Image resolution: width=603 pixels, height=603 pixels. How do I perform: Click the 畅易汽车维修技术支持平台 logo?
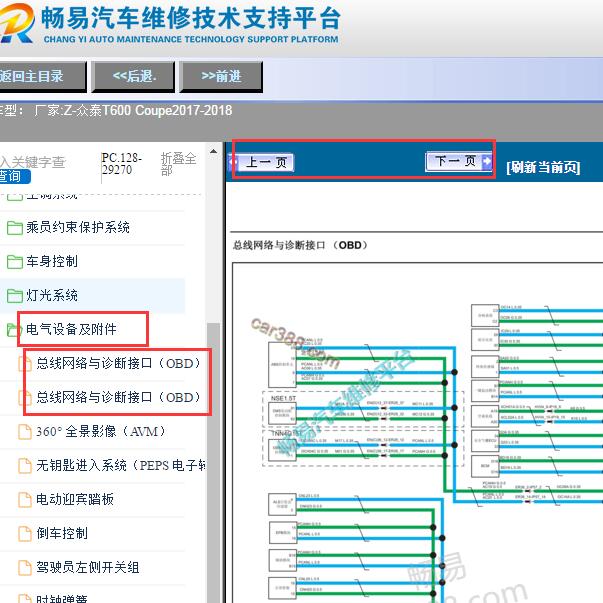(x=169, y=24)
